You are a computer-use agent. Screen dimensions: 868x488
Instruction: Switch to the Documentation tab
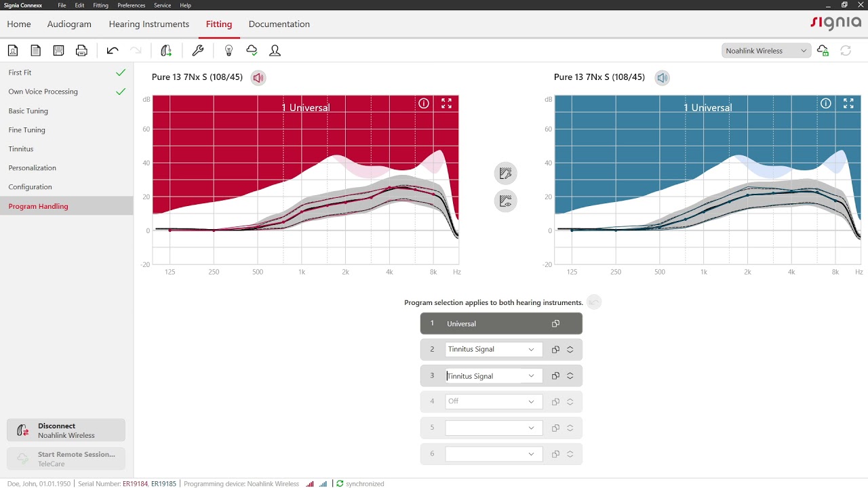click(279, 24)
